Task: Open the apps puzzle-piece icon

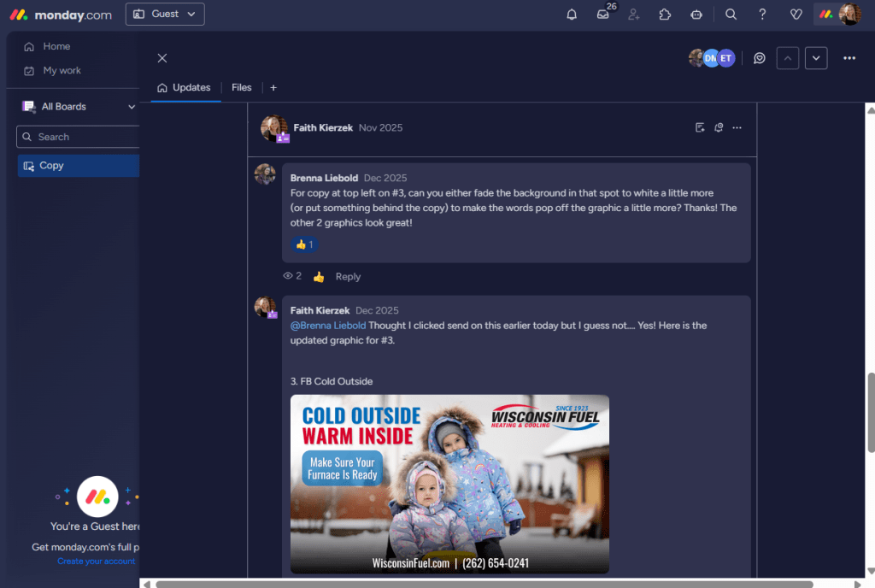Action: click(x=665, y=15)
